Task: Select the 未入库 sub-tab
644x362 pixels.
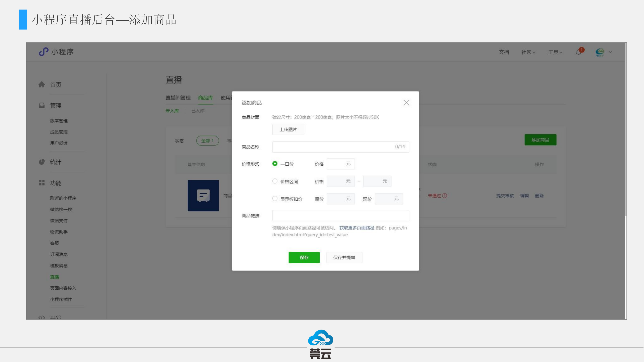Action: coord(172,111)
